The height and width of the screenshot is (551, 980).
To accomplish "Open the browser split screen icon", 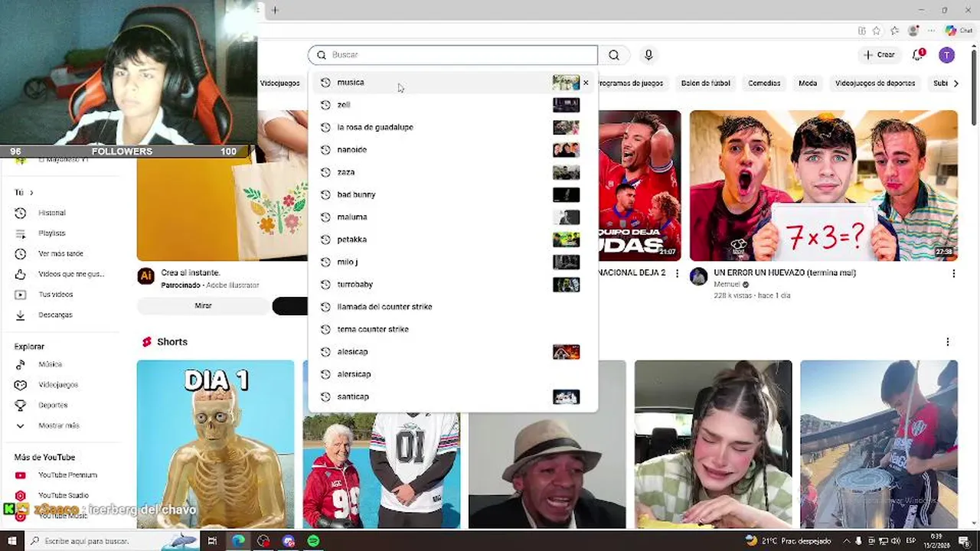I will (862, 31).
